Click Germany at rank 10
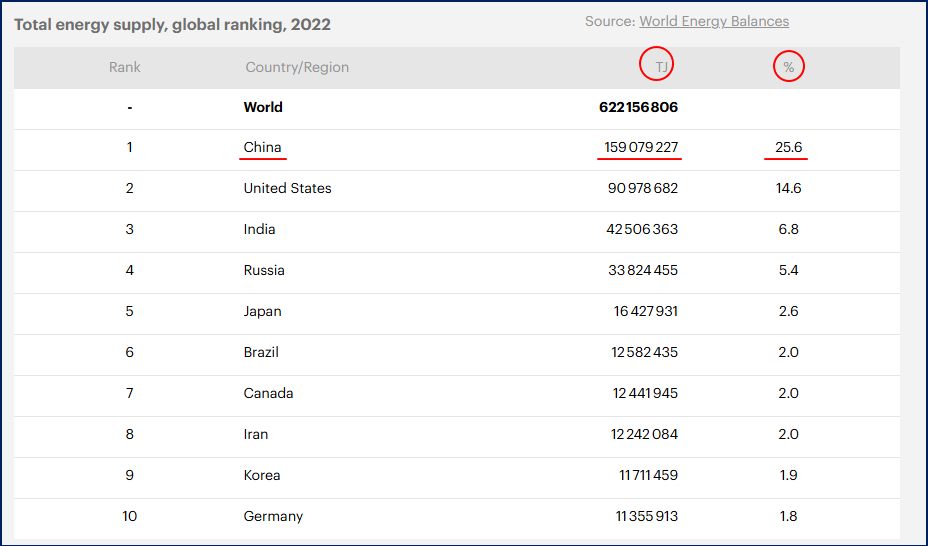928x546 pixels. coord(273,516)
